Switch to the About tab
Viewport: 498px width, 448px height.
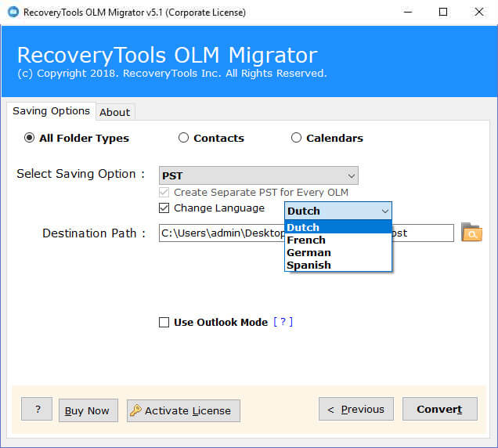[115, 112]
